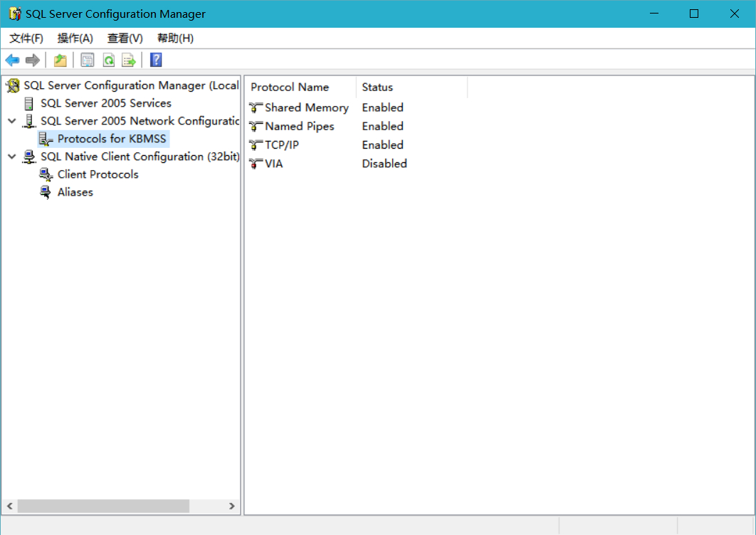Click the Protocols for KBMSS tree icon

(x=46, y=139)
